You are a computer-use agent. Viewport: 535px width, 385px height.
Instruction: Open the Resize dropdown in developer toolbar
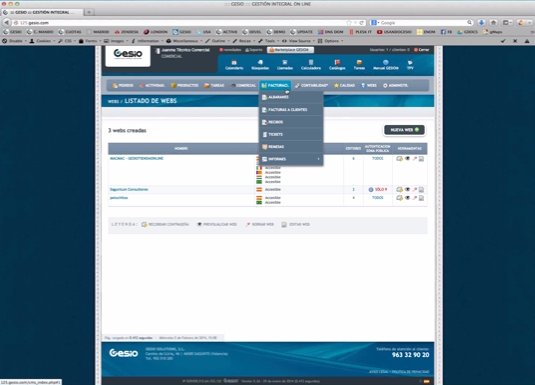coord(244,41)
